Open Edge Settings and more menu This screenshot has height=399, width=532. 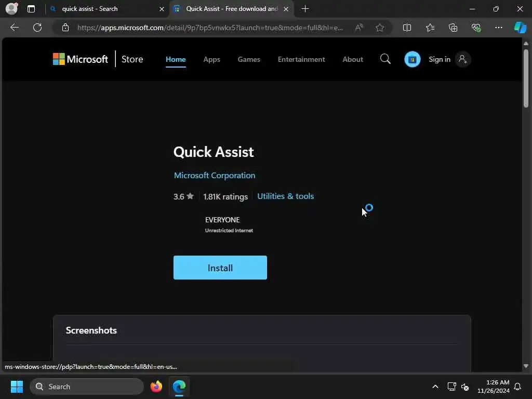point(498,28)
